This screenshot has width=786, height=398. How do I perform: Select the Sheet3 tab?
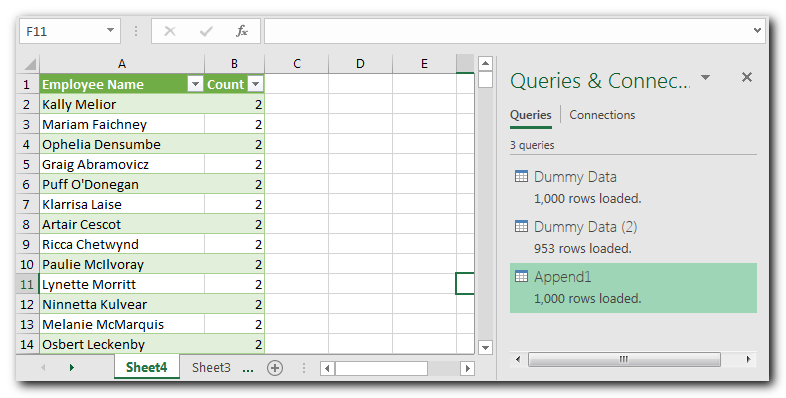point(211,367)
